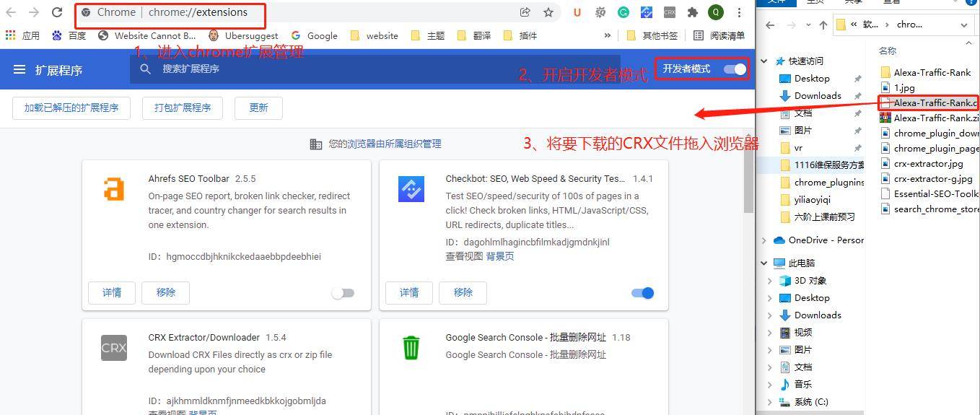The width and height of the screenshot is (980, 415).
Task: Open Chrome's three-dot menu
Action: coord(739,12)
